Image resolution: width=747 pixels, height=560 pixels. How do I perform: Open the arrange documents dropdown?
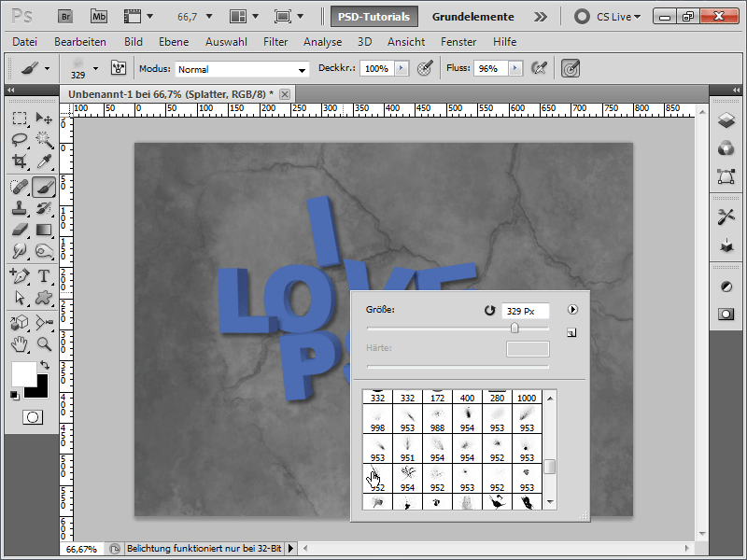(x=244, y=17)
